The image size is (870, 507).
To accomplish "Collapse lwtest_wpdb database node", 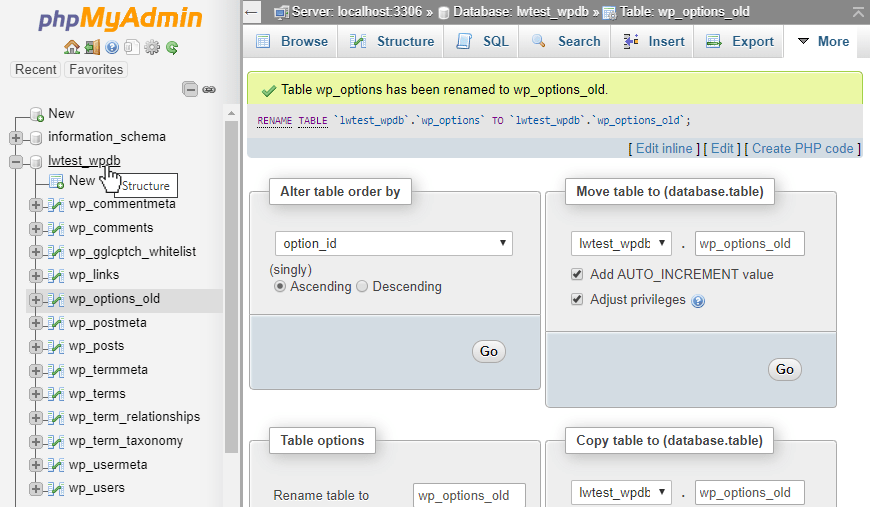I will (x=16, y=161).
